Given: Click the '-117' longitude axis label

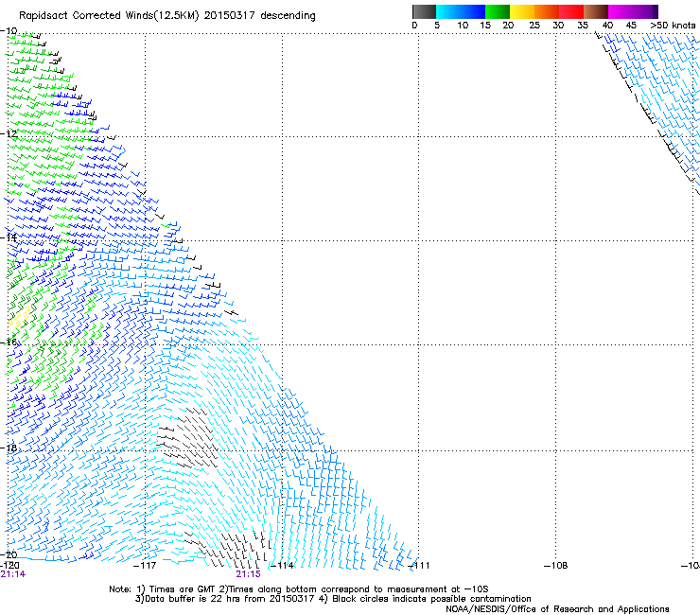Looking at the screenshot, I should (x=145, y=566).
